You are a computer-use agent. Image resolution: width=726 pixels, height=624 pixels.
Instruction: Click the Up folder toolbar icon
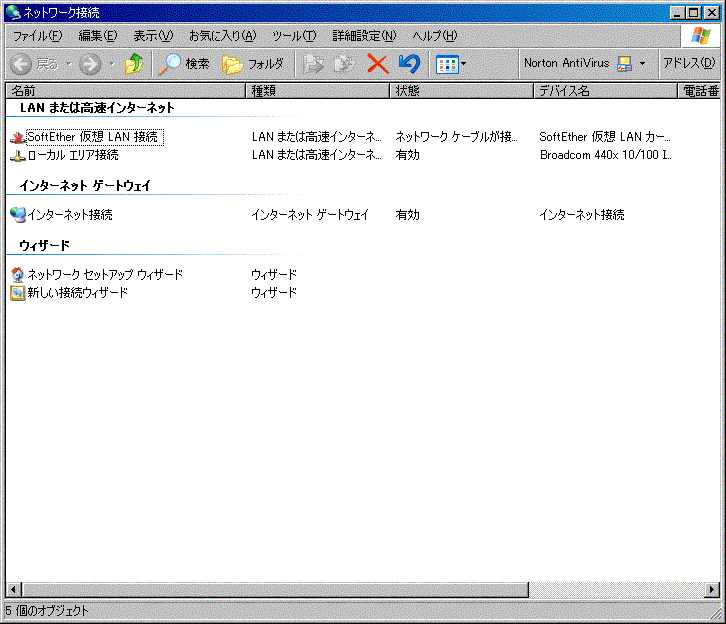134,64
